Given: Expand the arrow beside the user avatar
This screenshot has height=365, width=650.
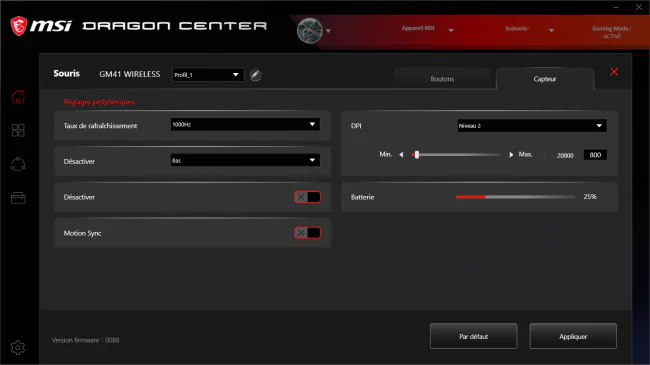Looking at the screenshot, I should click(328, 31).
